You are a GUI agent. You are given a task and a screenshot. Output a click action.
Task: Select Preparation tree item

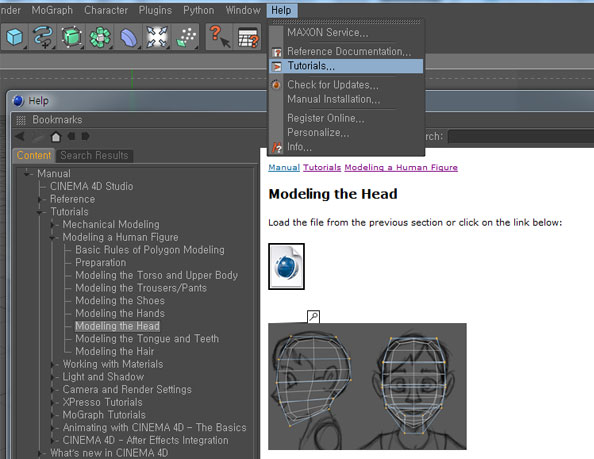101,263
